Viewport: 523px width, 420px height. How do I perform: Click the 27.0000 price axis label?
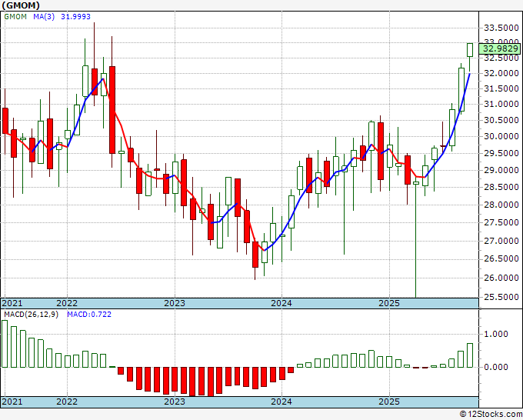tap(501, 241)
